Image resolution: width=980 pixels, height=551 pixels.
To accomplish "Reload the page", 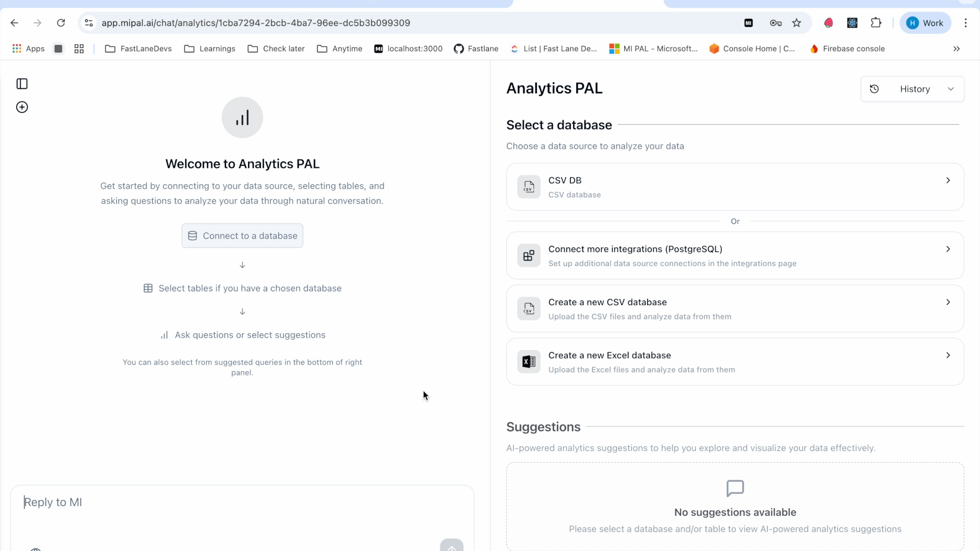I will tap(61, 23).
